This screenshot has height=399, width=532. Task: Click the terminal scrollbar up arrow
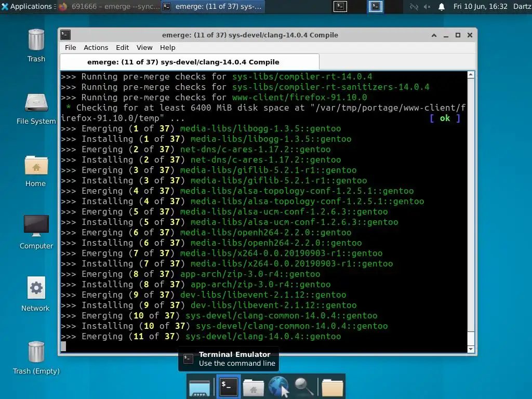471,75
